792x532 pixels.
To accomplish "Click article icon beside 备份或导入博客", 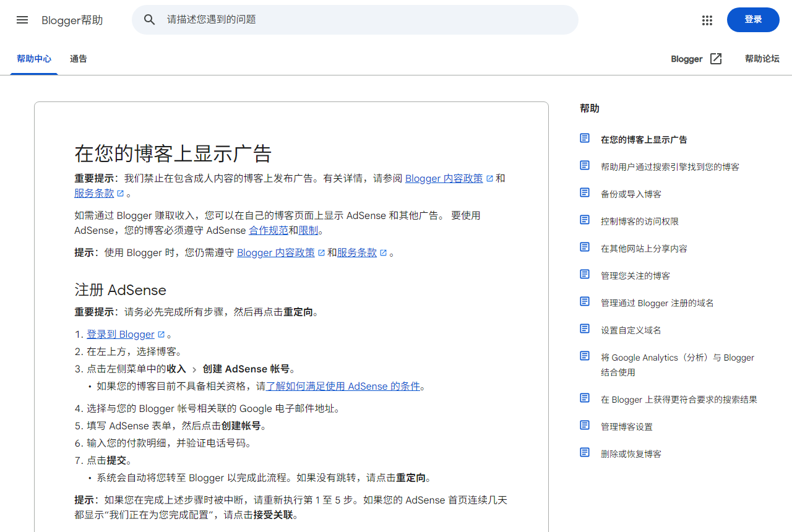I will click(x=585, y=192).
